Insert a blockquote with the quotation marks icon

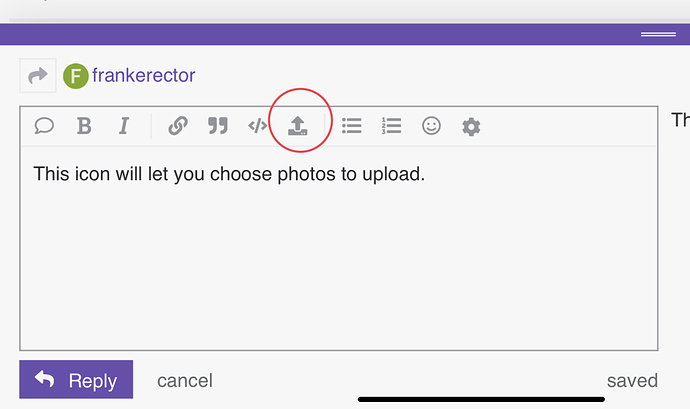click(217, 126)
